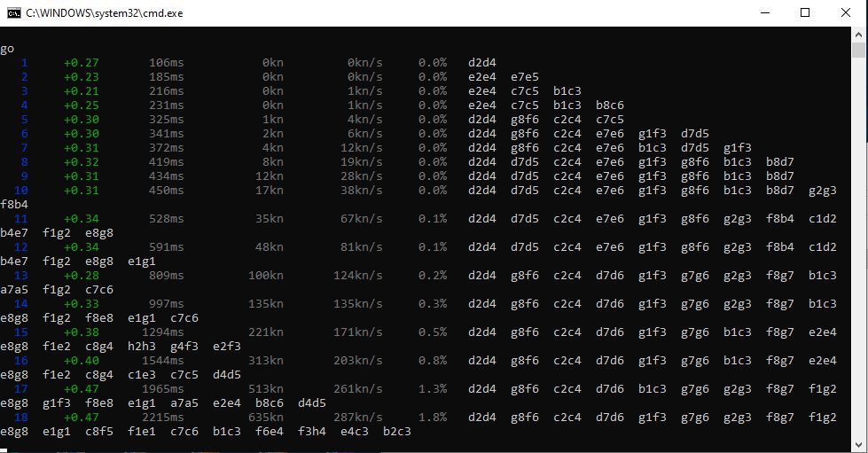Select the 591ms time value
868x453 pixels.
pyautogui.click(x=166, y=247)
